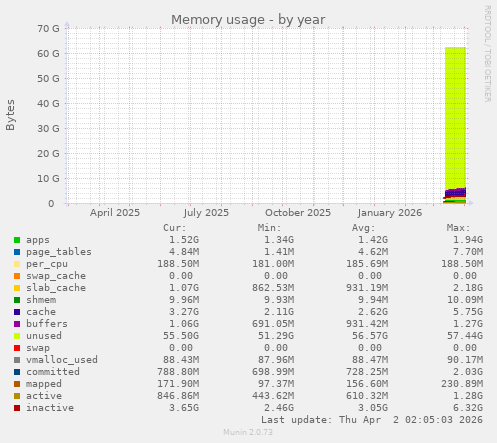Click the apps green legend swatch
Viewport: 497px width, 443px height.
[17, 240]
